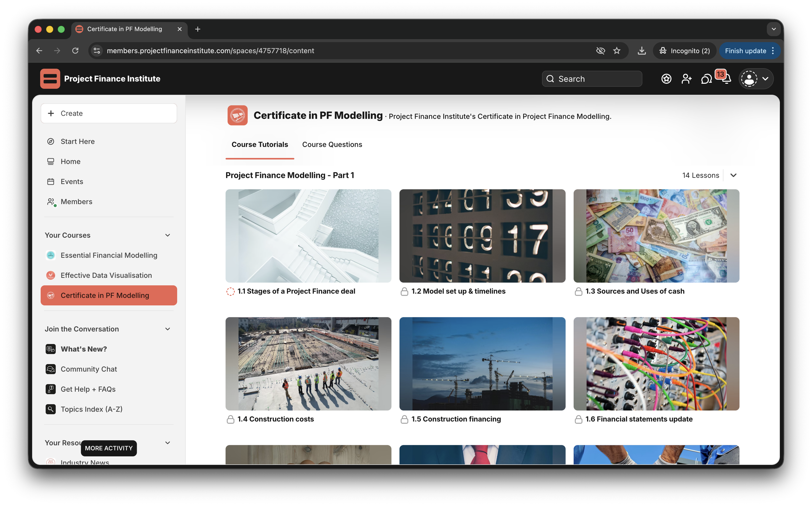The image size is (812, 506).
Task: Select the Course Tutorials tab
Action: pos(260,144)
